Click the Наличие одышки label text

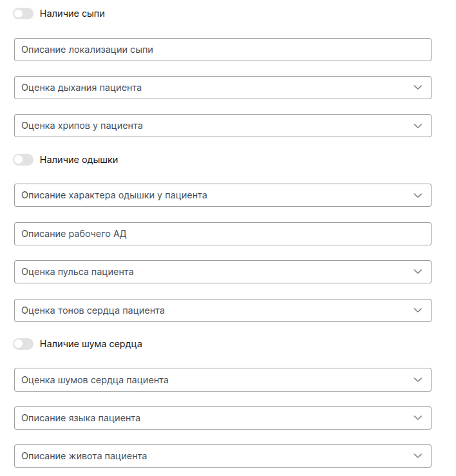point(79,160)
